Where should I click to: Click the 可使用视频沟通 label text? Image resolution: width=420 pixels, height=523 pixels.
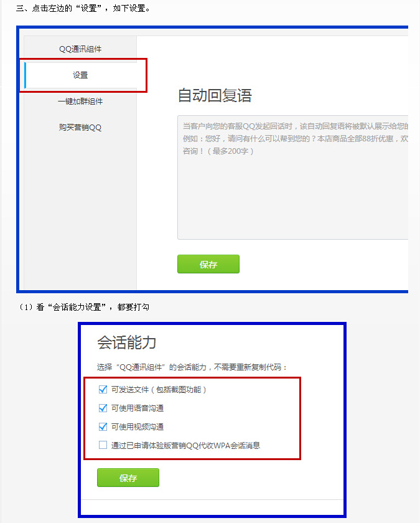(138, 426)
